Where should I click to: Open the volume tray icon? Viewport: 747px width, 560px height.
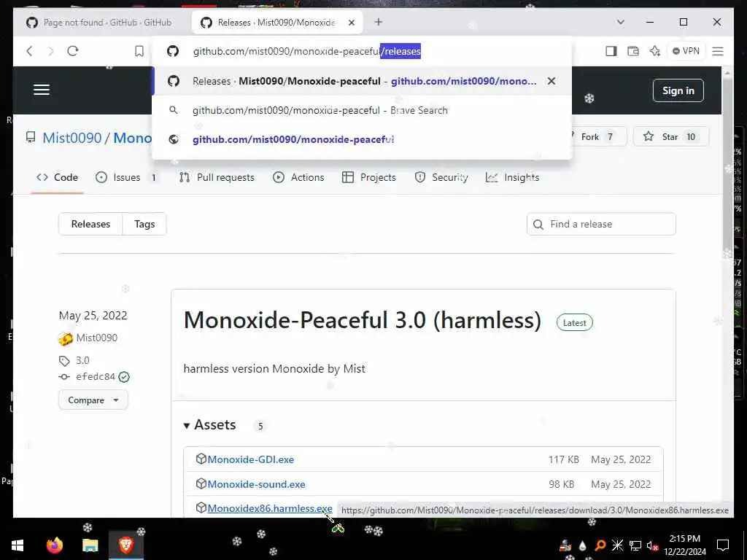[652, 545]
